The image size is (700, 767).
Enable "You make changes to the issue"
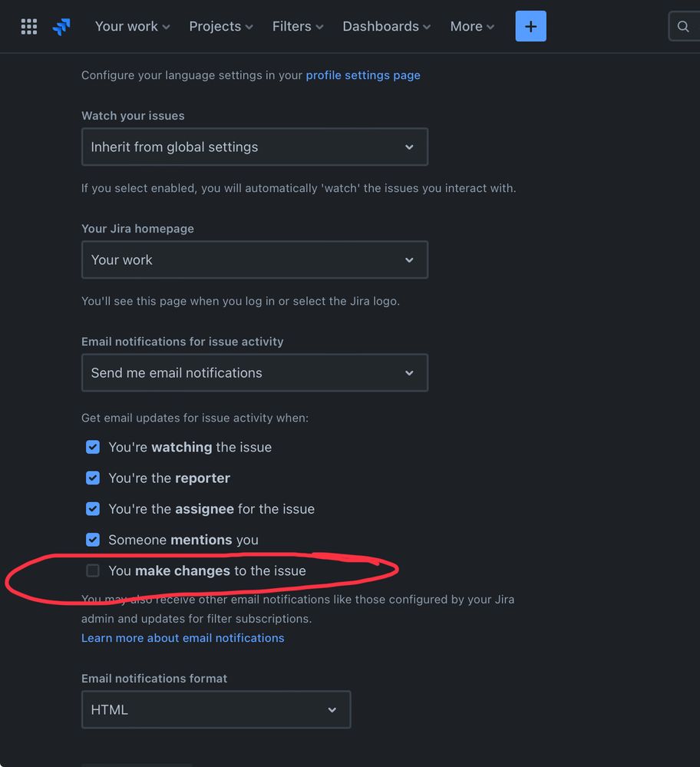(x=92, y=570)
